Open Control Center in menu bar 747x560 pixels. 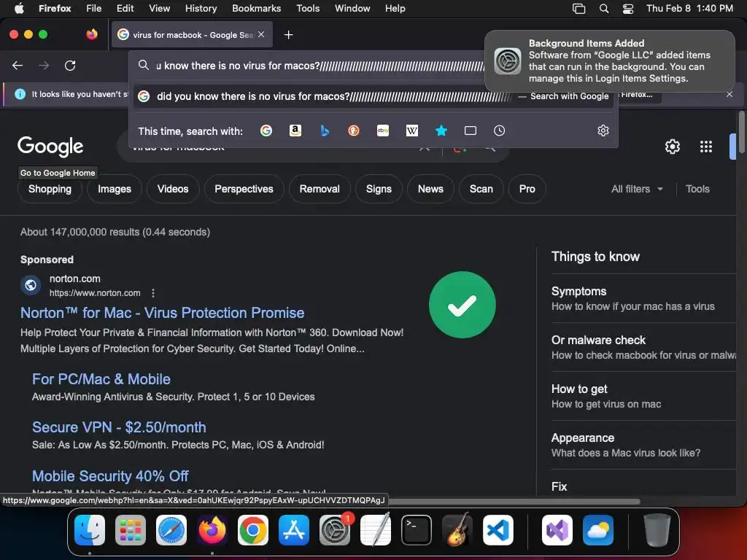[628, 9]
